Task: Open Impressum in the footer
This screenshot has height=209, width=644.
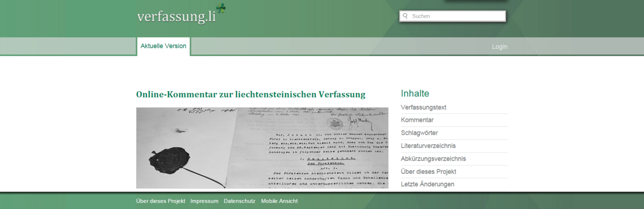Action: [204, 201]
